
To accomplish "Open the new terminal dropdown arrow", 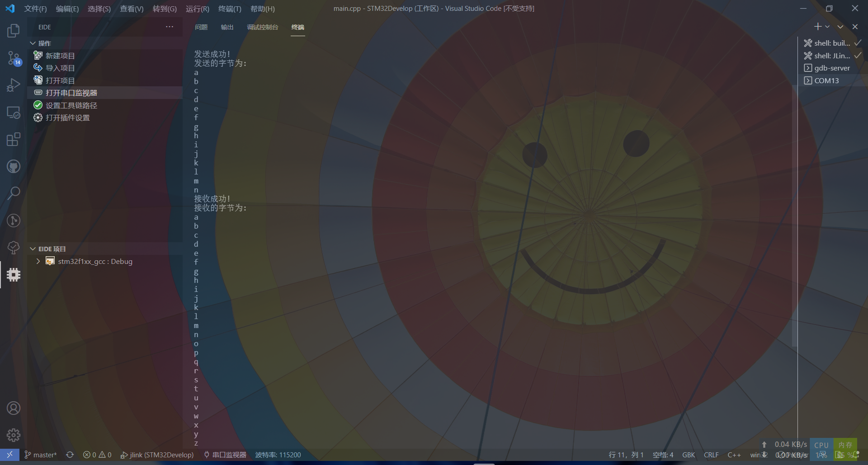I will (x=827, y=27).
